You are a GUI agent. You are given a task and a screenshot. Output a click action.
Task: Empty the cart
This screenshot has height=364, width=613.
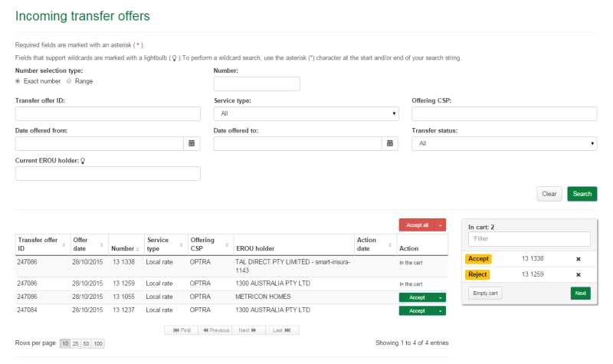pos(485,293)
